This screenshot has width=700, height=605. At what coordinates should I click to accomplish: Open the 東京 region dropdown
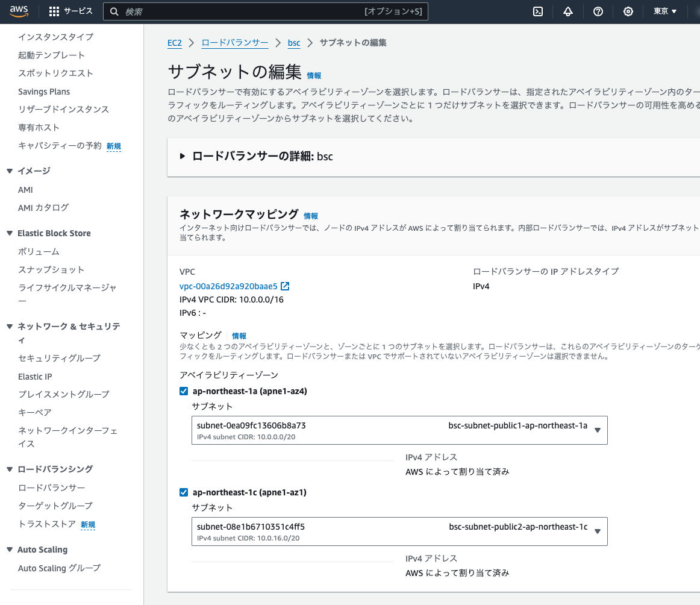665,11
